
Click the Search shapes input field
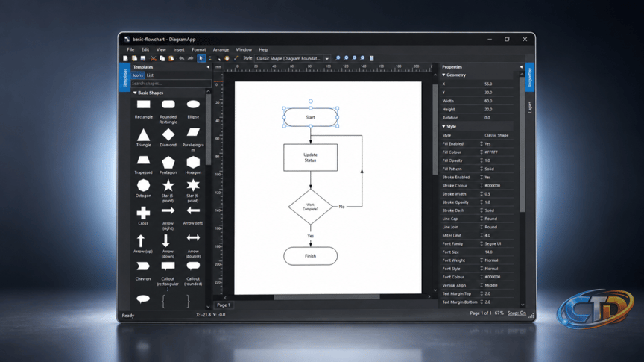pyautogui.click(x=171, y=84)
